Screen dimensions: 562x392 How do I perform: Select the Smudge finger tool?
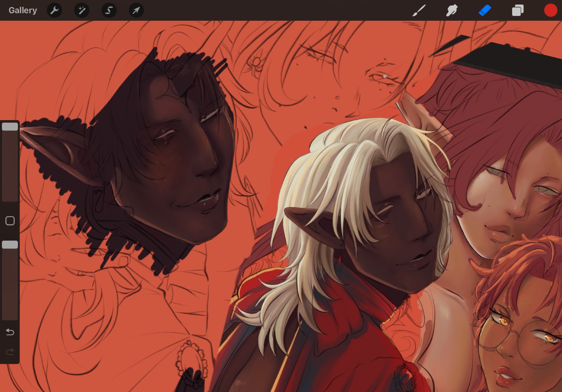point(452,10)
